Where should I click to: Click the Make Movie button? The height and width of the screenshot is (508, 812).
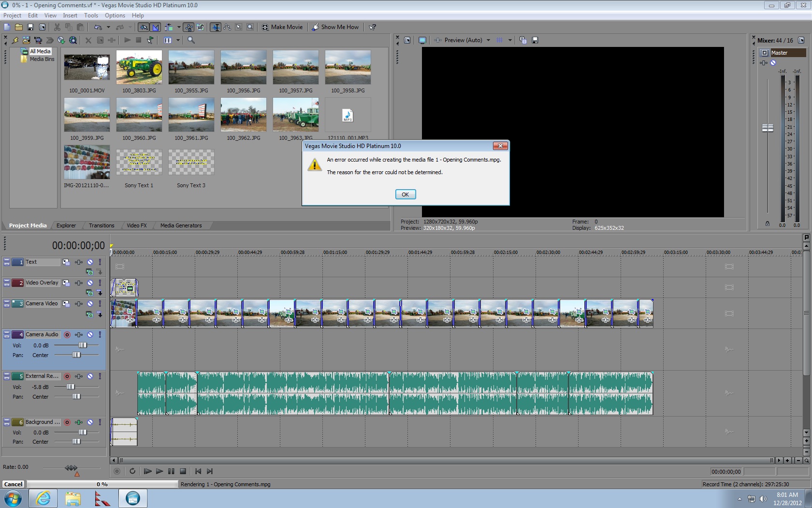pos(282,27)
